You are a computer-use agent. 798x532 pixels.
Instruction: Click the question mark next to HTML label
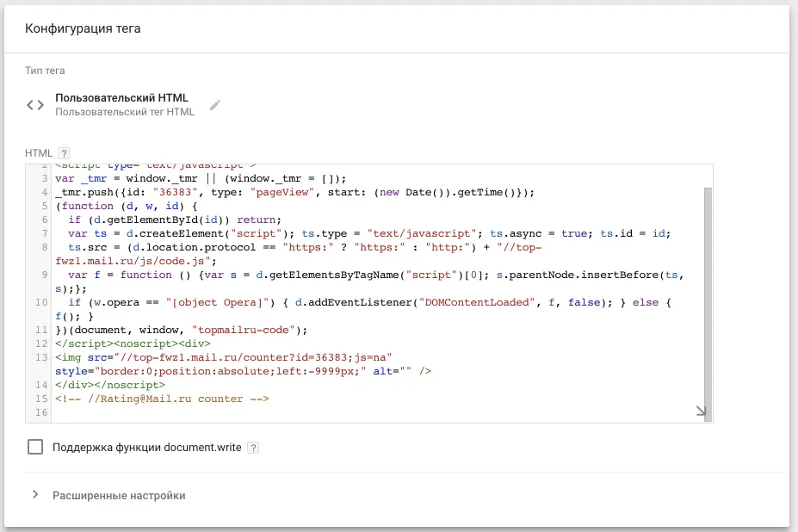65,152
